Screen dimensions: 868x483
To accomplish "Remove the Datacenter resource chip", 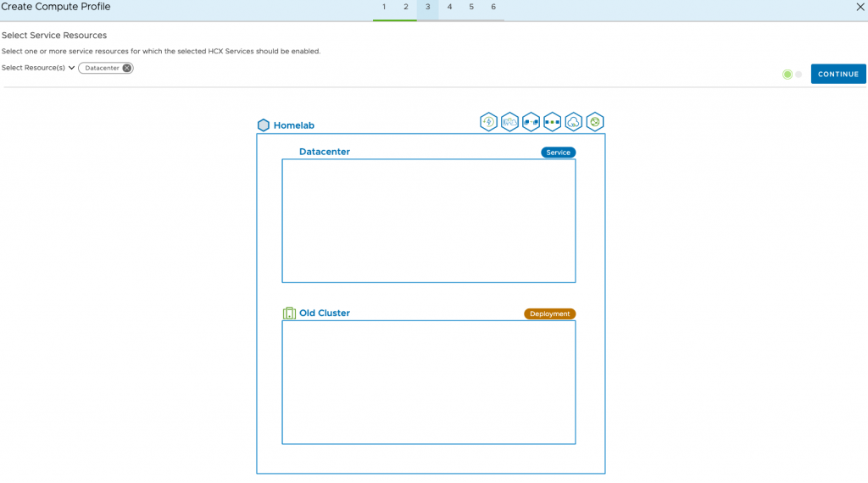I will 127,68.
